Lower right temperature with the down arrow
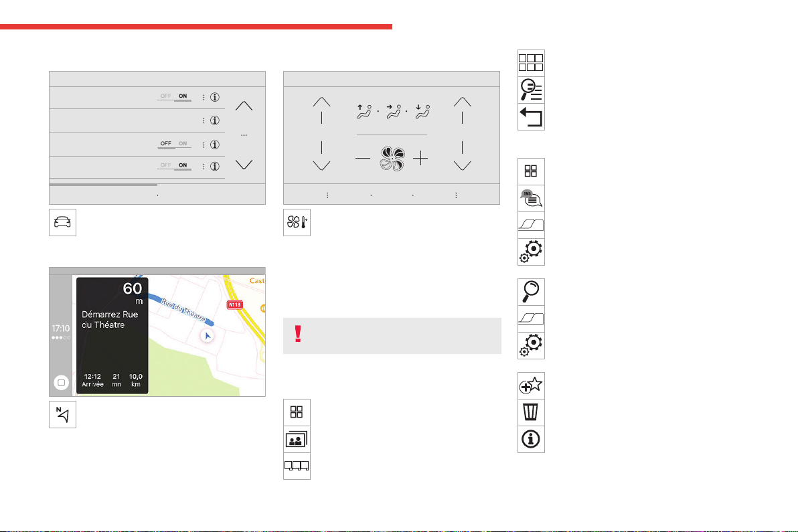The height and width of the screenshot is (532, 798). 462,156
